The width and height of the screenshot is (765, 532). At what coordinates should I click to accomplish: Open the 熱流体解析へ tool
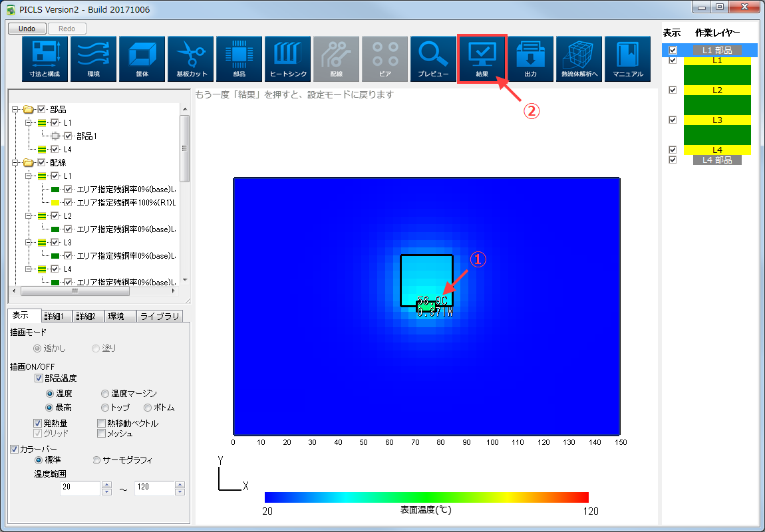(x=579, y=59)
